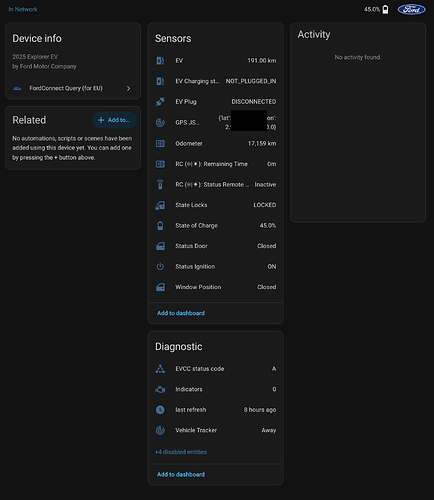434x500 pixels.
Task: Click the Vehicle Tracker radar icon
Action: pos(160,430)
